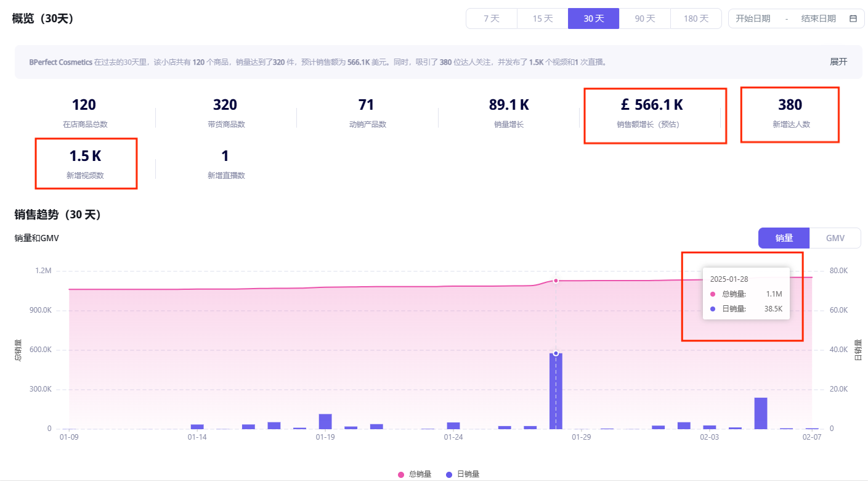
Task: Select the 90天 time range tab
Action: tap(644, 18)
